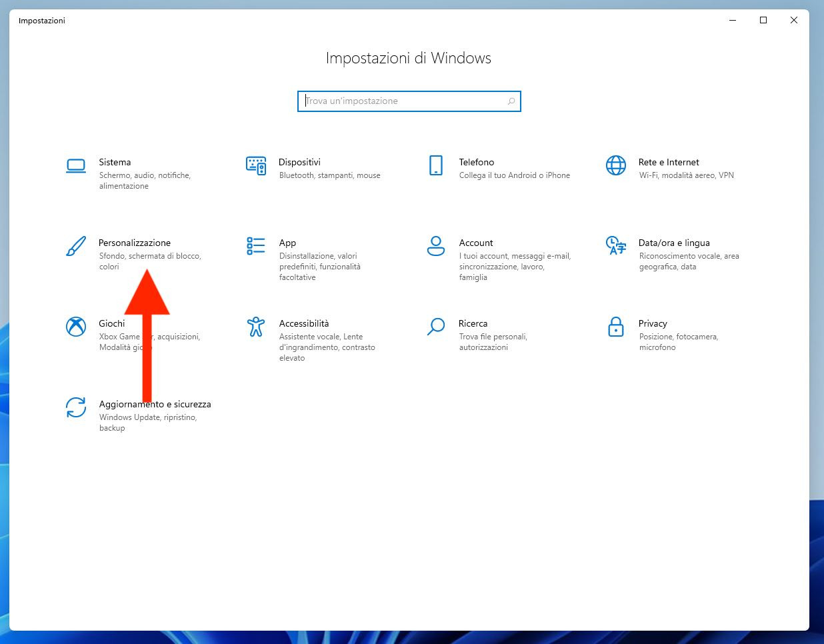Open the Ricerca settings link
Viewport: 824px width, 644px height.
point(473,323)
